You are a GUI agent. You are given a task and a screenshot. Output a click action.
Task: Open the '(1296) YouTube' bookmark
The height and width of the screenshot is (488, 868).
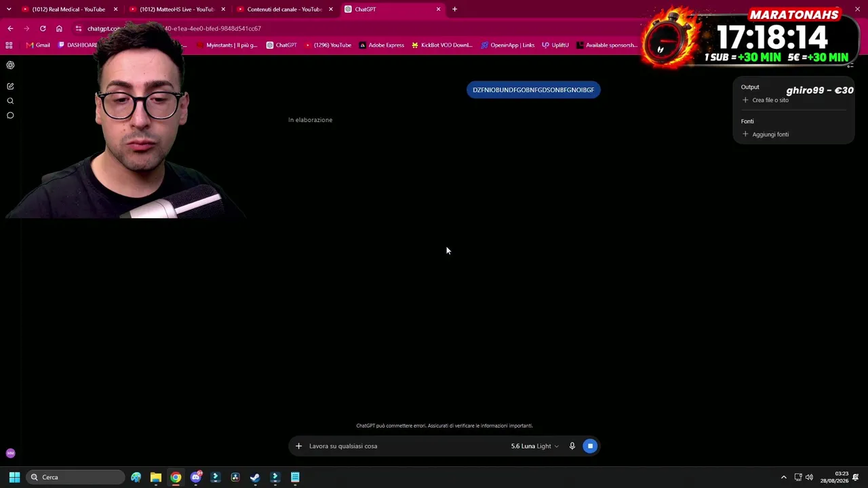pyautogui.click(x=328, y=45)
